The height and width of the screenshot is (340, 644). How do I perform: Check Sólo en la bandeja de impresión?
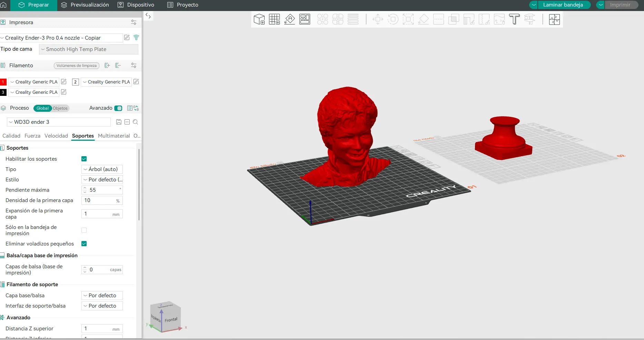pos(84,230)
